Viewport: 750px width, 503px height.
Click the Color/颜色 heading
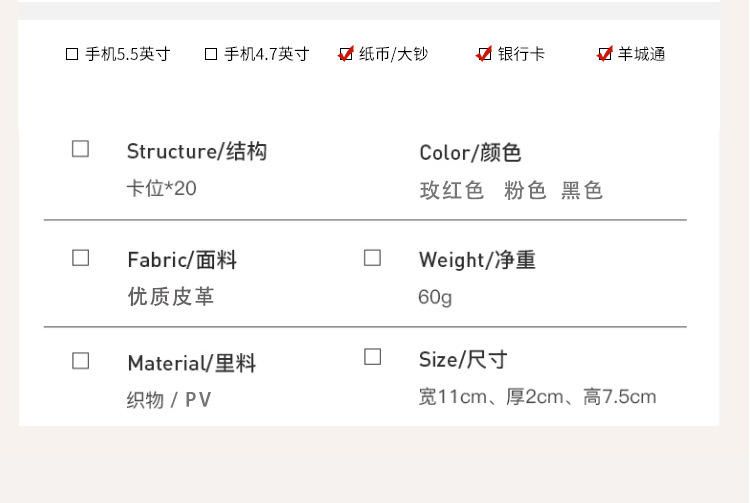[470, 153]
